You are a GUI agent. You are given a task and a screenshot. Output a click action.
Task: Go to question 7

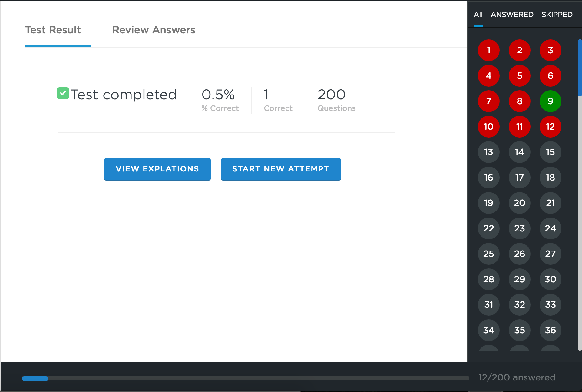[x=489, y=101]
